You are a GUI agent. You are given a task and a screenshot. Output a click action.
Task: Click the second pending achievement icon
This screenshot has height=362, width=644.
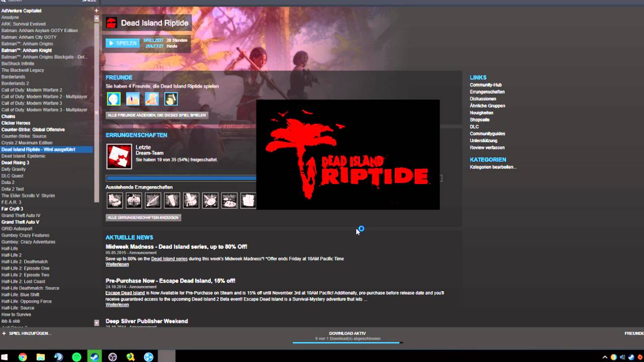134,201
